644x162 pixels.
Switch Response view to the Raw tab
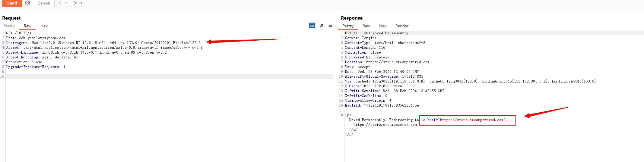click(366, 26)
